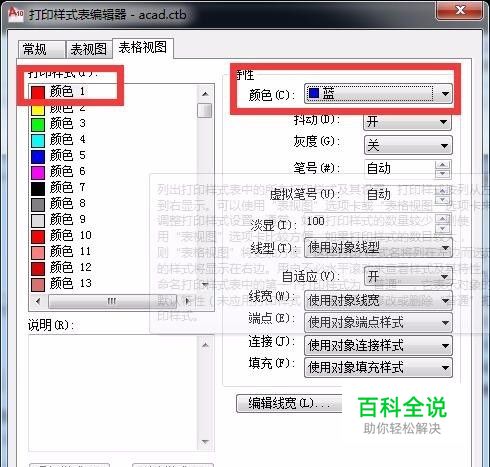Image resolution: width=490 pixels, height=467 pixels.
Task: Select the light gray swatch of 颜色 9
Action: click(x=38, y=220)
